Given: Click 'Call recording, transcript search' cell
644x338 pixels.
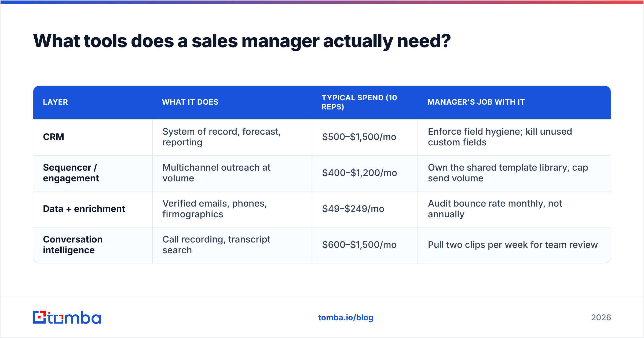Looking at the screenshot, I should coord(216,245).
